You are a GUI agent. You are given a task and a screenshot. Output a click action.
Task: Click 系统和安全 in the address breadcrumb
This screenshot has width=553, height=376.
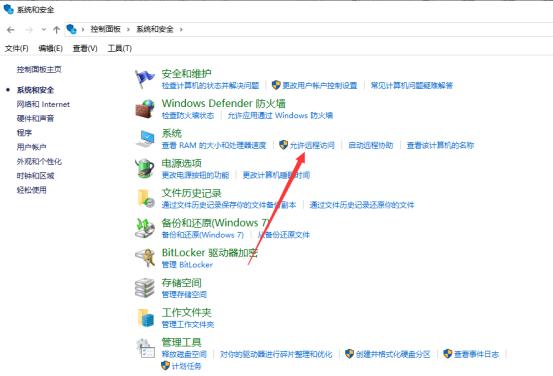155,29
